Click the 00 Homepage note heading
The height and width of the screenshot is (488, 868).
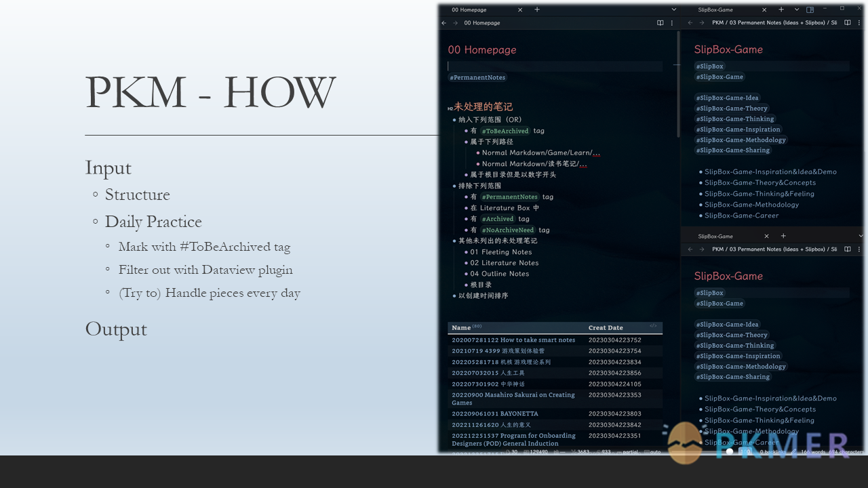[x=482, y=49]
